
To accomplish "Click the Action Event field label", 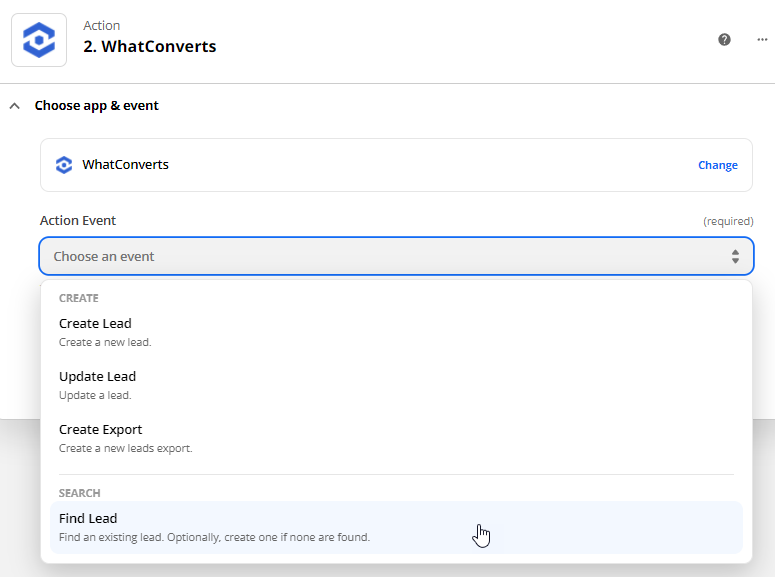I will [x=78, y=221].
